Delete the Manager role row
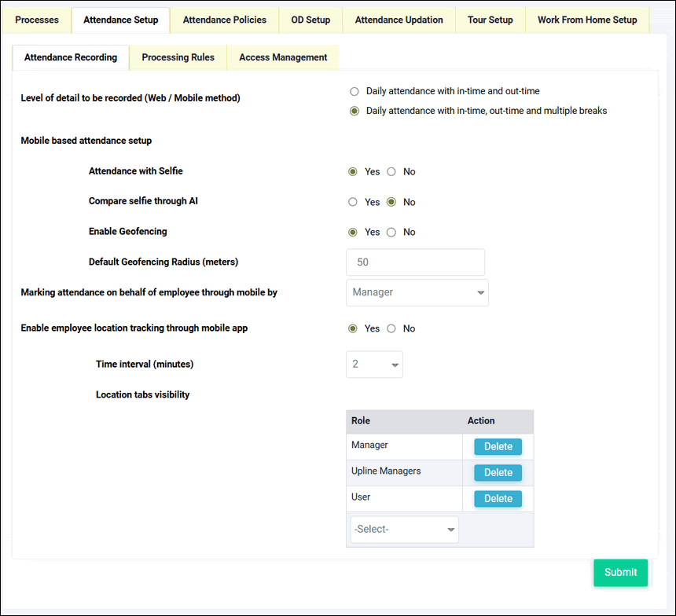This screenshot has height=616, width=676. click(498, 447)
